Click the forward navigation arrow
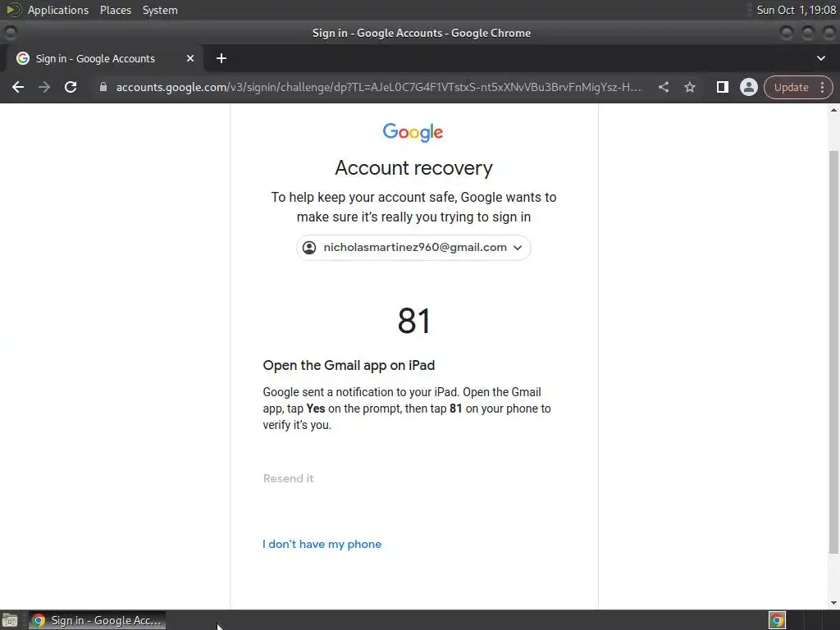The image size is (840, 630). [x=44, y=87]
